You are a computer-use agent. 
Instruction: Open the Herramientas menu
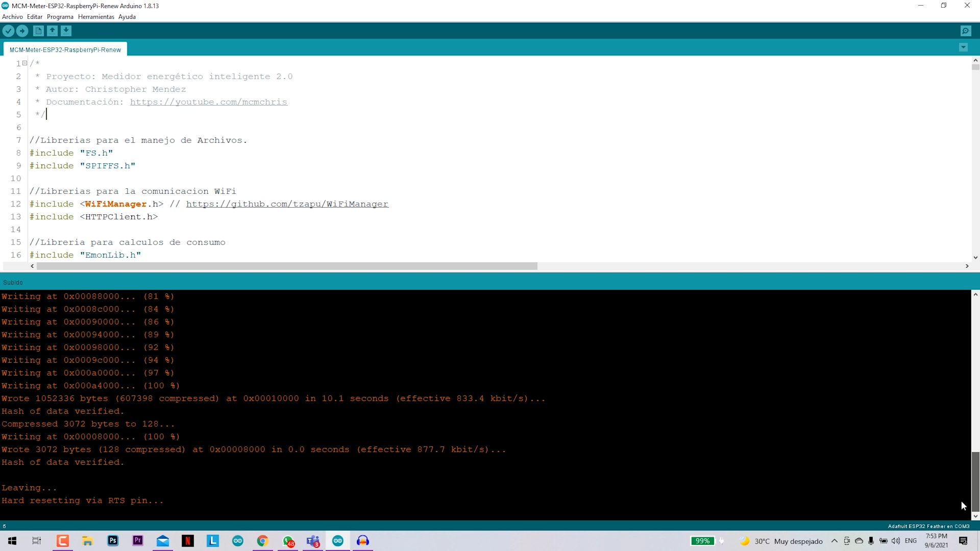96,17
